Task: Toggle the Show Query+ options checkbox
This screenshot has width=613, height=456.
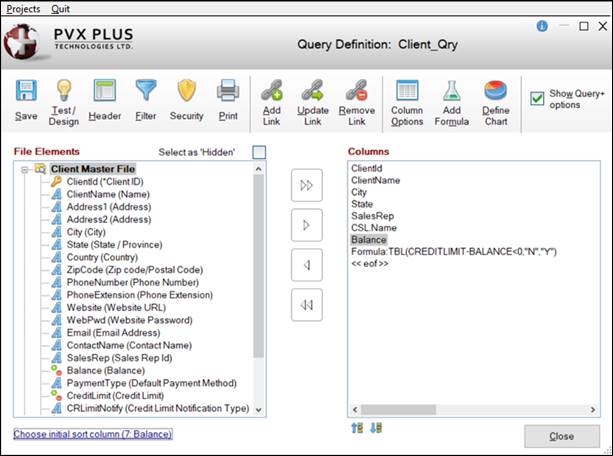Action: [537, 99]
